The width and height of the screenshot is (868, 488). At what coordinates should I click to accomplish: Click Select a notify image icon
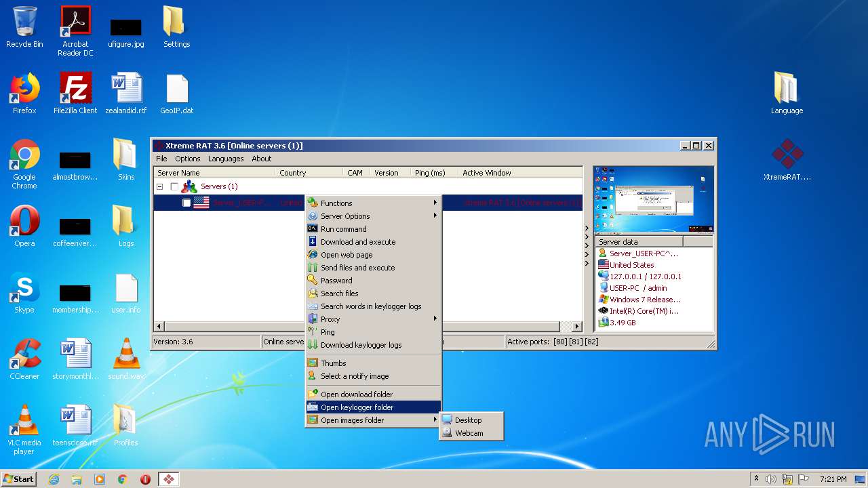coord(313,375)
